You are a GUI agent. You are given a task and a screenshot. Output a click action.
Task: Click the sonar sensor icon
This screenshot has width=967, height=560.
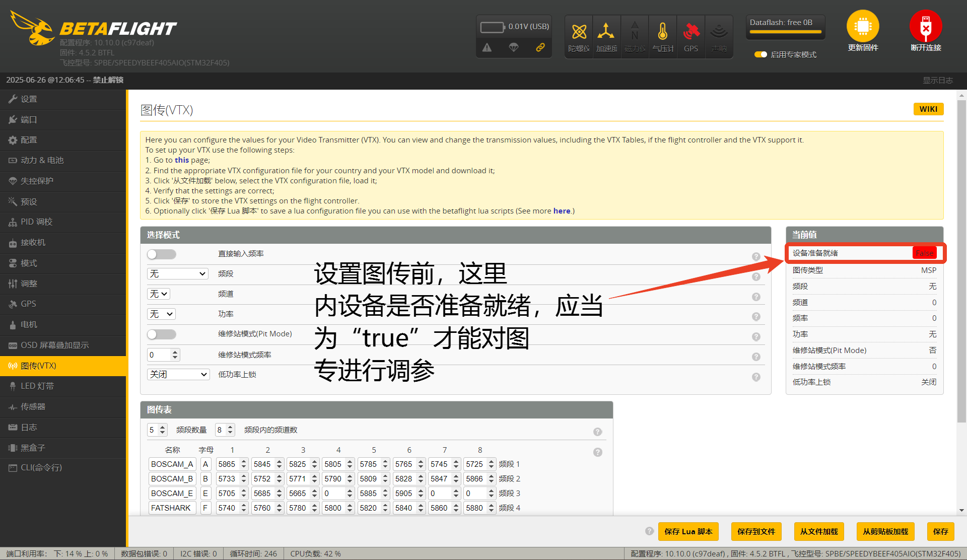719,31
